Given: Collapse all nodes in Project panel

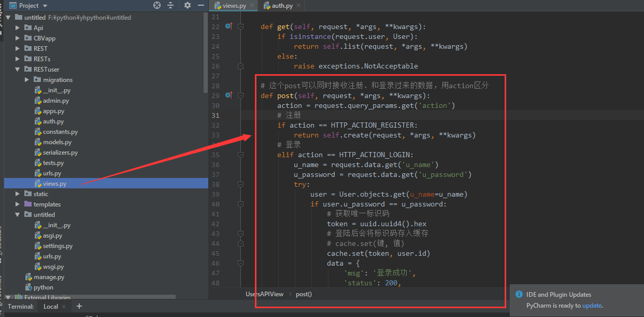Looking at the screenshot, I should point(170,5).
